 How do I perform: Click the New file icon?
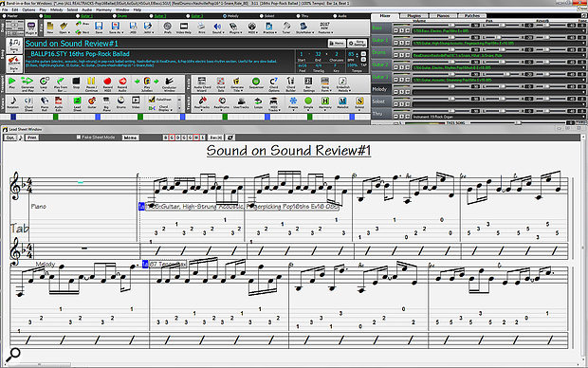click(50, 28)
